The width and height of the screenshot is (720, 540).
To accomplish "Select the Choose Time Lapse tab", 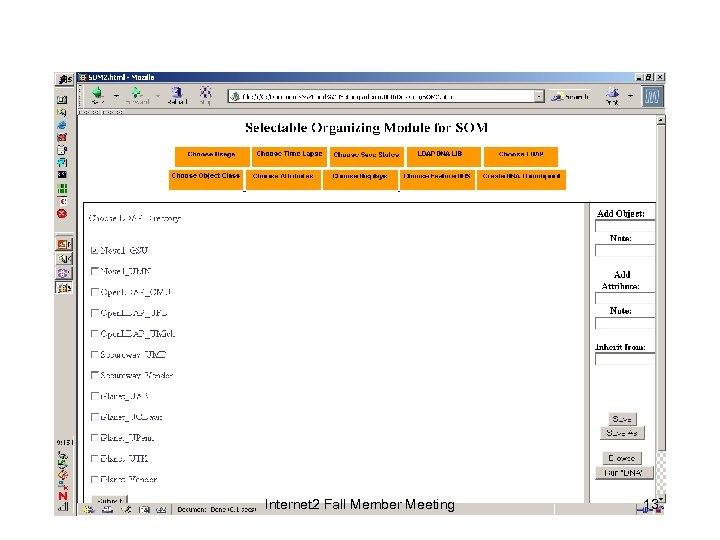I will coord(289,157).
